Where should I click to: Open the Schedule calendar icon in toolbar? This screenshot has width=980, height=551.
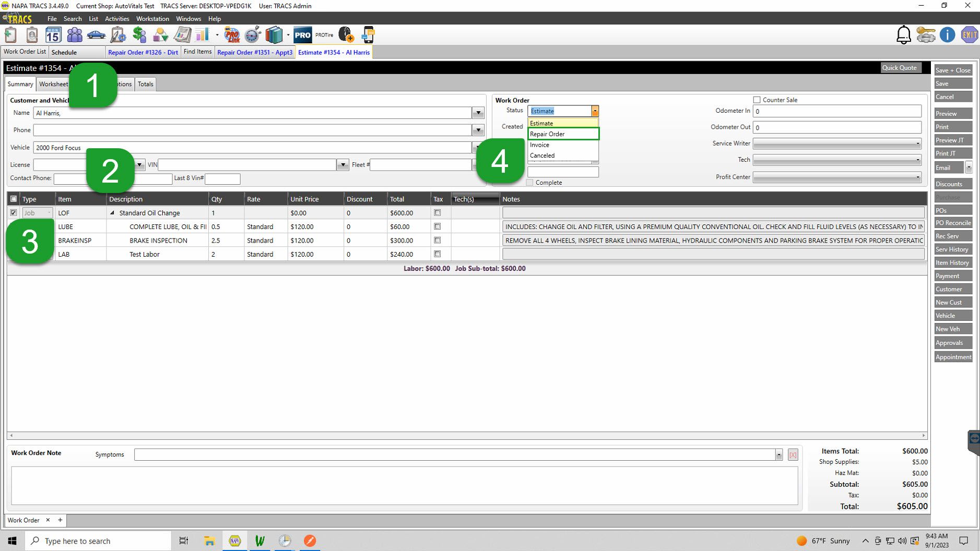[x=54, y=34]
